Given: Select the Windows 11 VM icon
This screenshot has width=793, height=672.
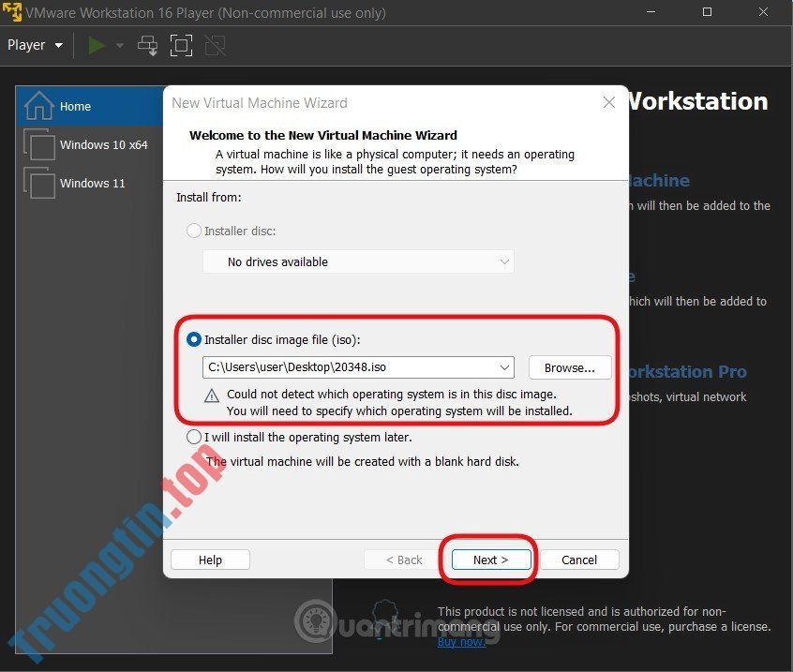Looking at the screenshot, I should [39, 183].
